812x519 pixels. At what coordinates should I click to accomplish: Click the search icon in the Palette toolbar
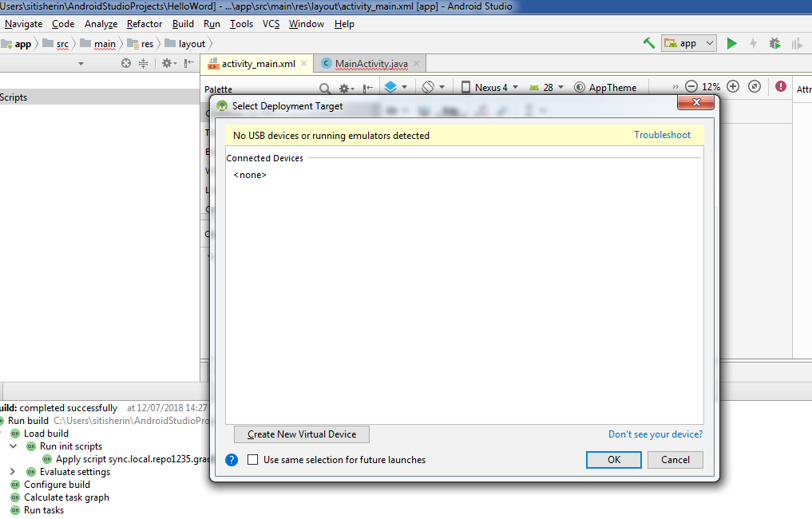coord(326,88)
